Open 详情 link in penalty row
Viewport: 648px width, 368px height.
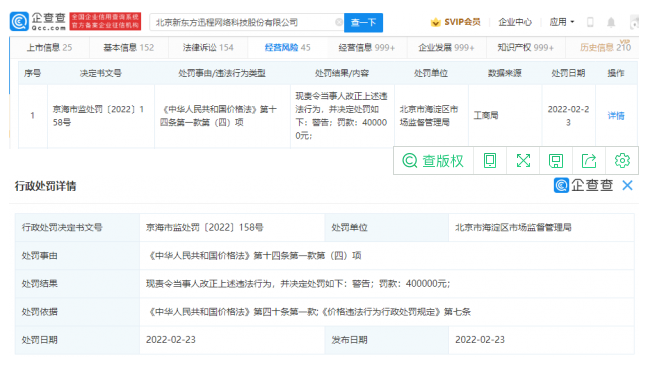pyautogui.click(x=616, y=116)
